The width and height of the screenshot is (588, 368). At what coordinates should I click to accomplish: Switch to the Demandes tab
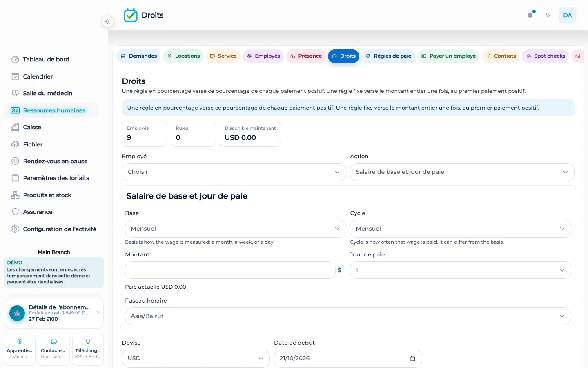click(x=139, y=56)
